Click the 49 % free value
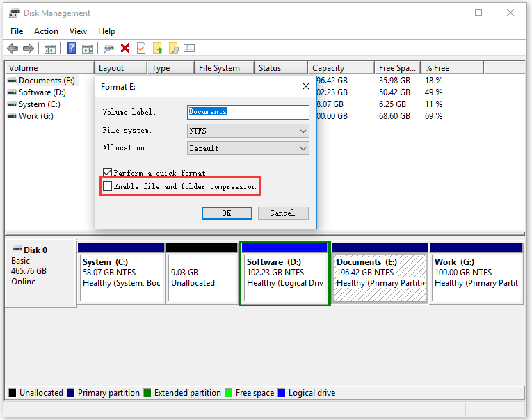Screen dimensions: 532x420 click(434, 92)
